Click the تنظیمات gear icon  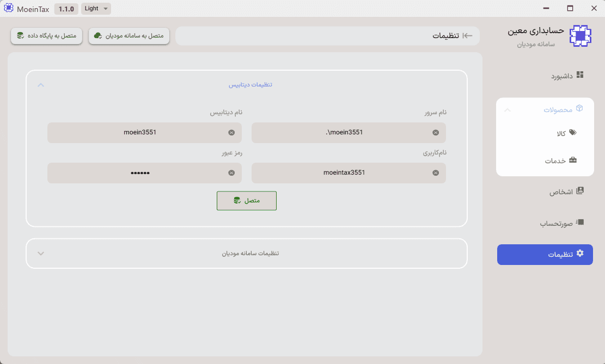click(580, 253)
